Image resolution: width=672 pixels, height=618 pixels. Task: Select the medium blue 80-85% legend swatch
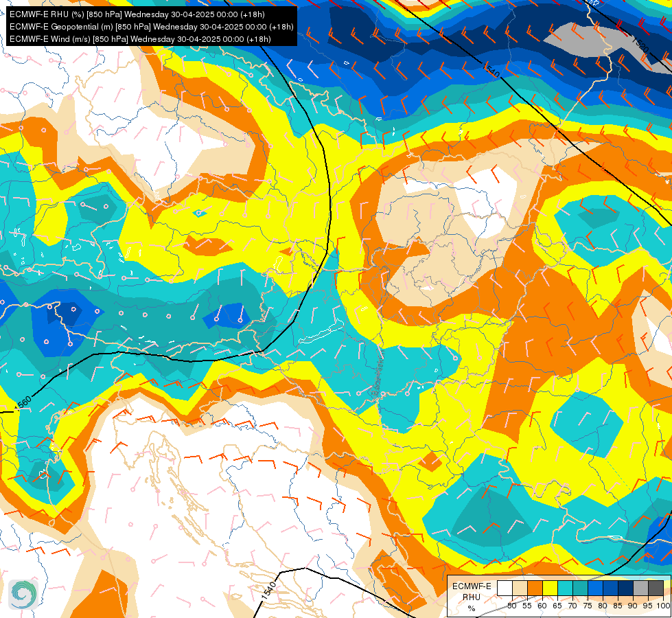[x=610, y=588]
